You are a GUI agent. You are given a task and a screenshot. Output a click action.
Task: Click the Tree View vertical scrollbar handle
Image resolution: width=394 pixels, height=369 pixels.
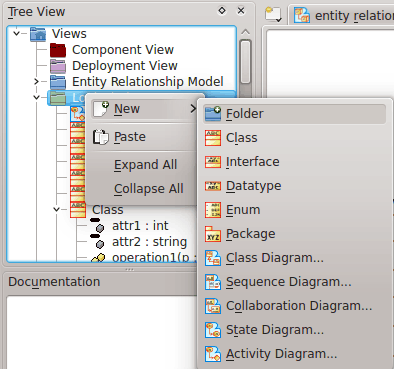[245, 62]
